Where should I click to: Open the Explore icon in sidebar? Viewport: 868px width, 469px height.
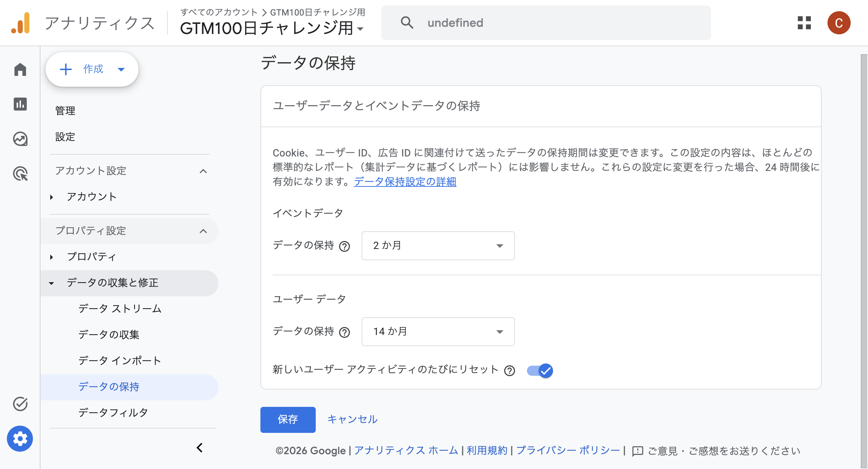pyautogui.click(x=20, y=139)
